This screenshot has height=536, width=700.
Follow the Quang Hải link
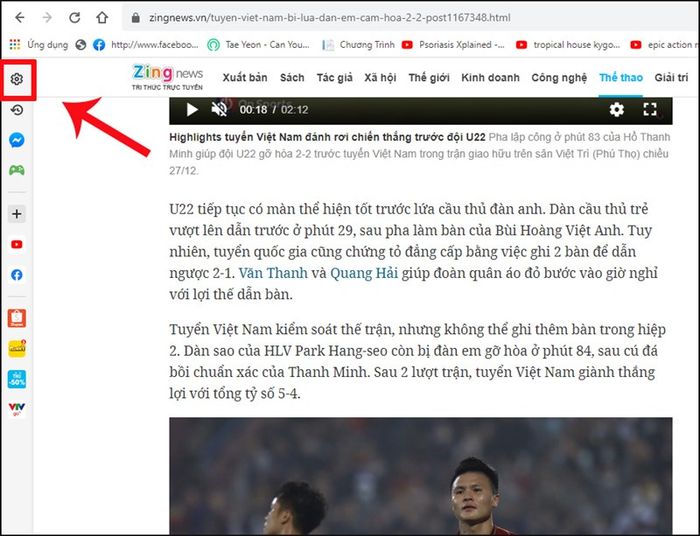(364, 273)
